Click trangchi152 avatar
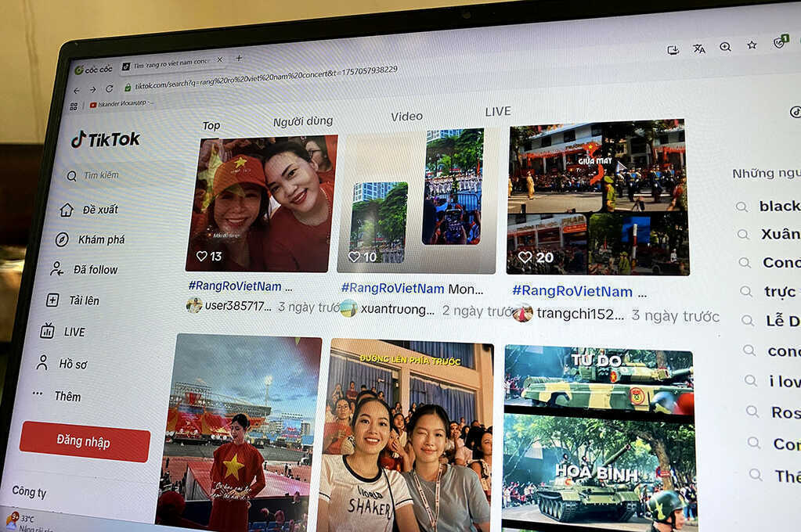Screen dimensions: 801x532 (522, 313)
